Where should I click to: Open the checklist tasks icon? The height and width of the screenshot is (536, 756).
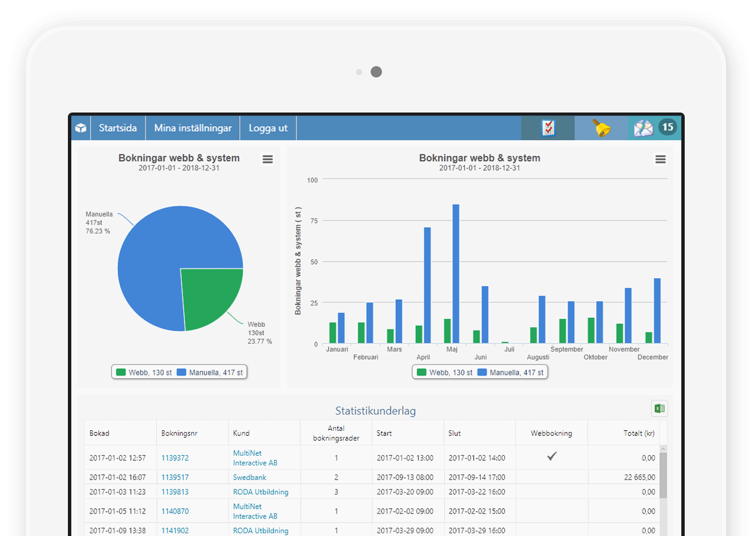click(548, 128)
